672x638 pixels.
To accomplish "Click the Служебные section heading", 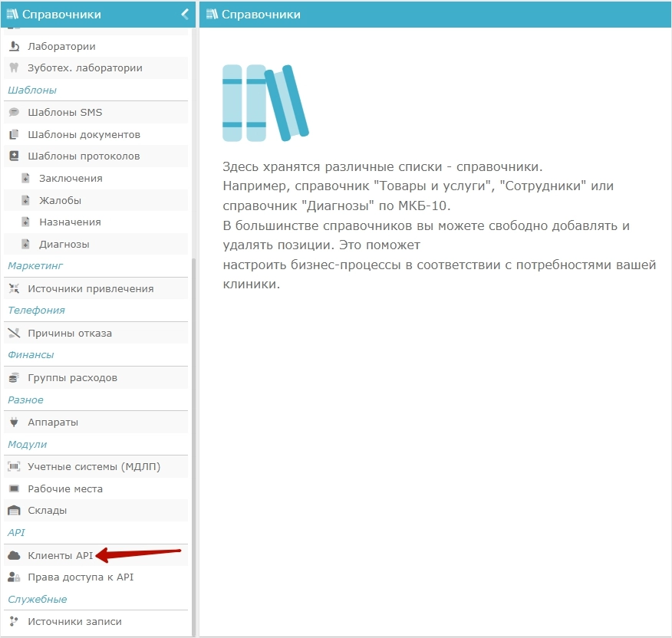I will point(38,599).
